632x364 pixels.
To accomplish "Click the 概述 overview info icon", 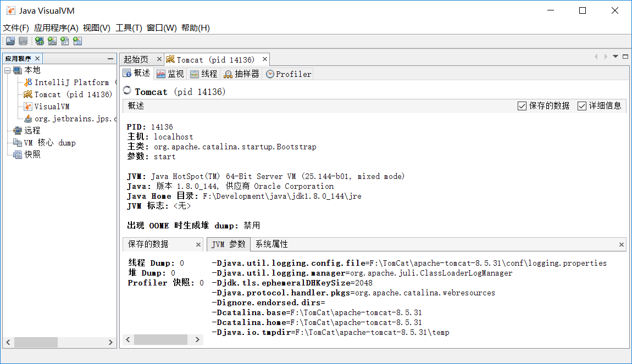I will (127, 73).
